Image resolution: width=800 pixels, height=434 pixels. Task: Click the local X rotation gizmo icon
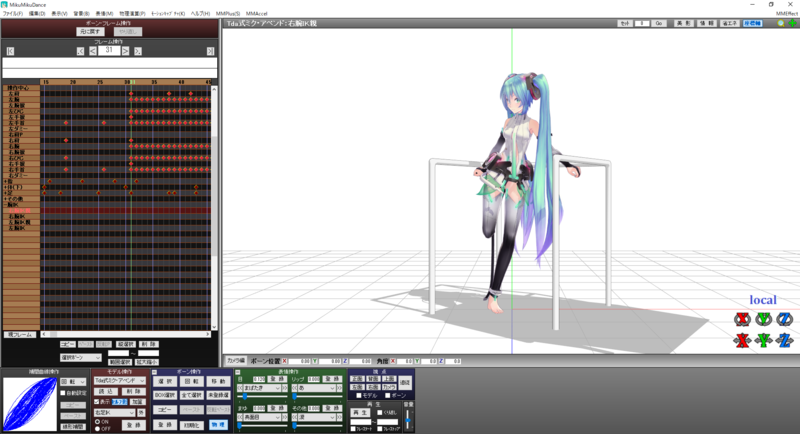(742, 319)
